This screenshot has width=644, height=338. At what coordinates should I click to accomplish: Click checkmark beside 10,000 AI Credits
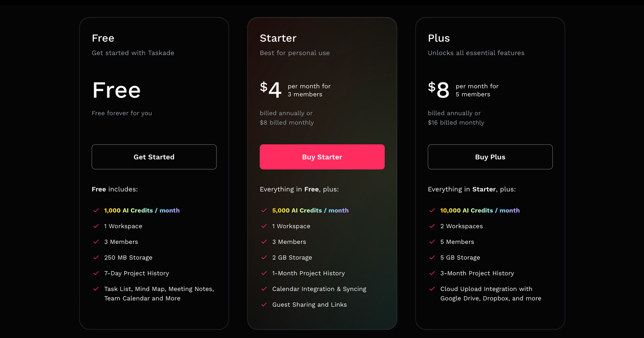(x=432, y=210)
